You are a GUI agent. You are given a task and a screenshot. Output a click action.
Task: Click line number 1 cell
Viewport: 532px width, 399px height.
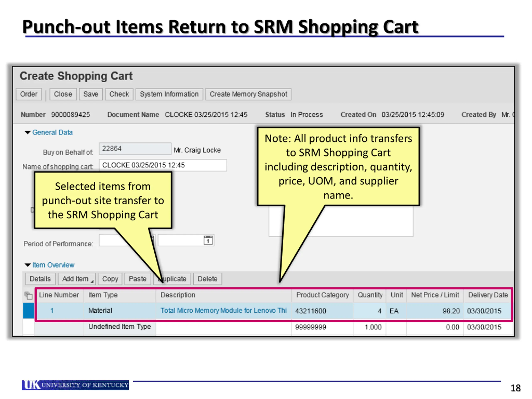coord(59,310)
